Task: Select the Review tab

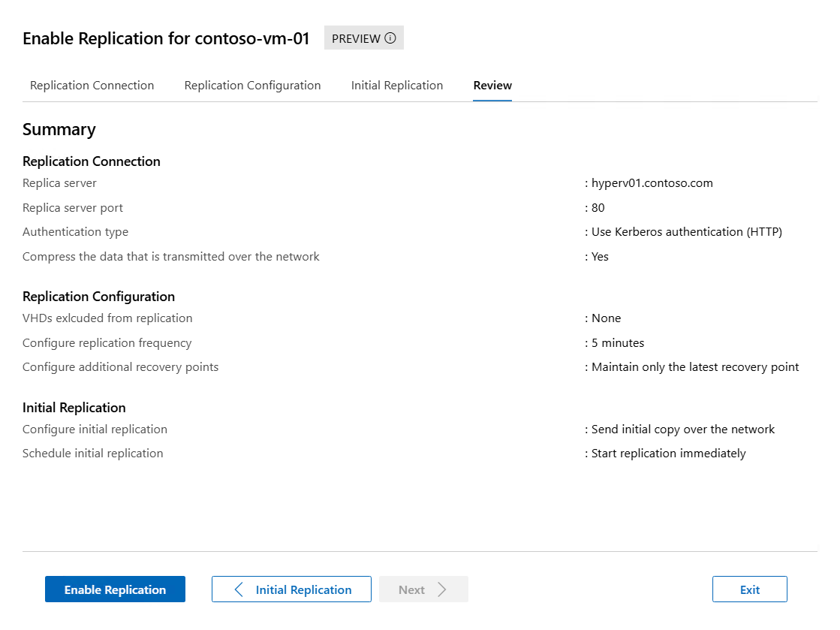Action: [492, 86]
